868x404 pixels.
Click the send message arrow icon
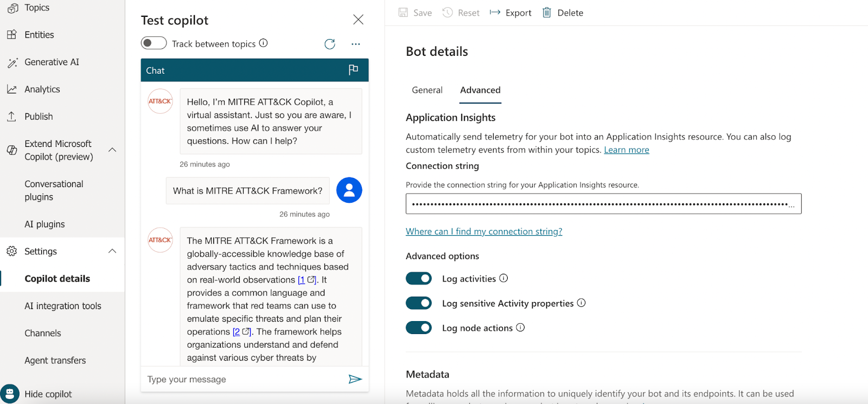point(355,379)
